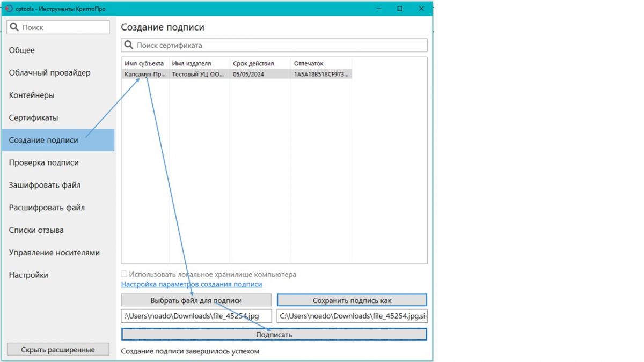The image size is (644, 362).
Task: Click the magnifier icon in sidebar search
Action: click(x=15, y=27)
